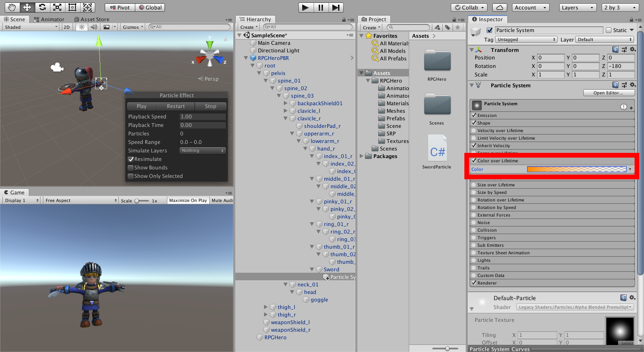Toggle the Renderer module checkbox
644x352 pixels.
[474, 283]
